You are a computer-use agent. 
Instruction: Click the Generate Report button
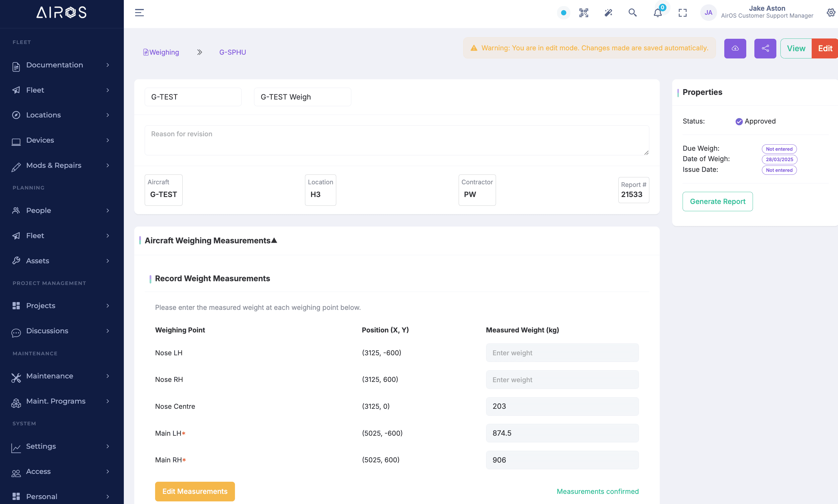tap(717, 201)
